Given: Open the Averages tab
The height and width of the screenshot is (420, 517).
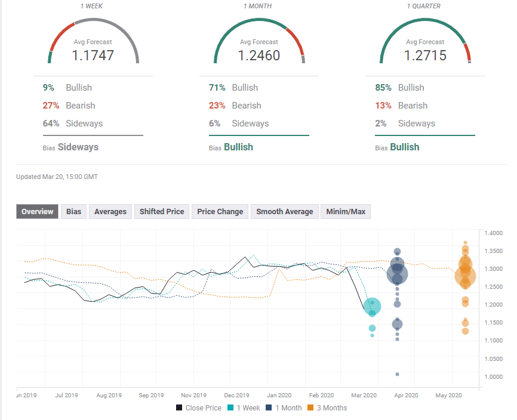Looking at the screenshot, I should 110,211.
